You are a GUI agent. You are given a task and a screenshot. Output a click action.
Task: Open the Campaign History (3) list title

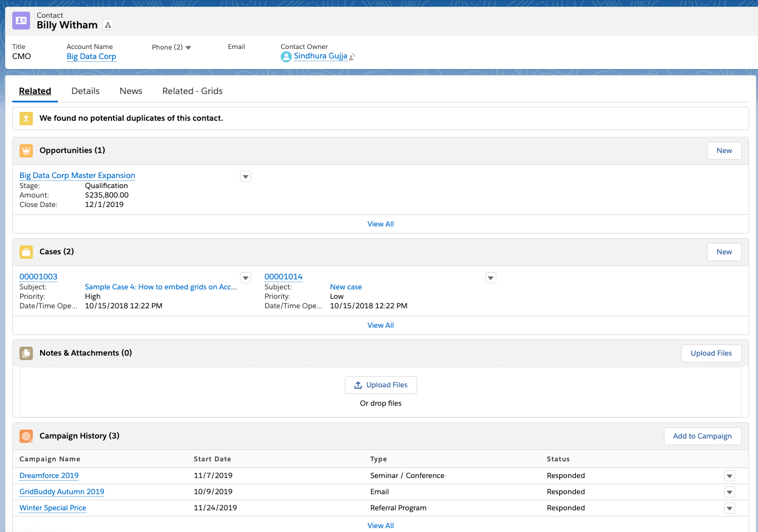coord(80,436)
